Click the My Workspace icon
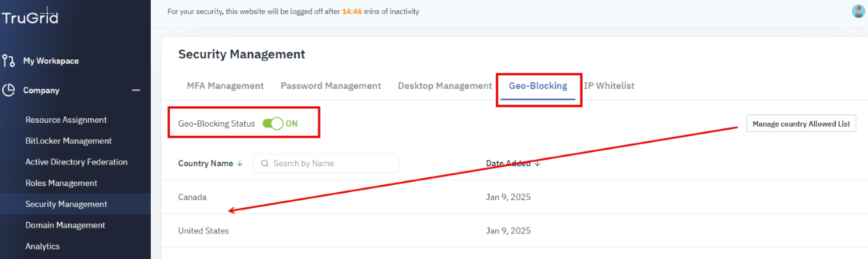Image resolution: width=868 pixels, height=259 pixels. coord(8,61)
